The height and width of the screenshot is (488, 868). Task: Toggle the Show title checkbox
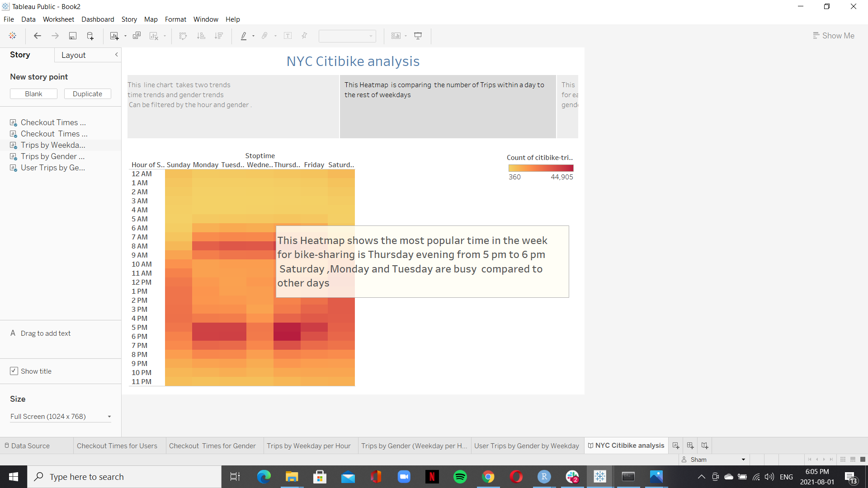coord(14,371)
